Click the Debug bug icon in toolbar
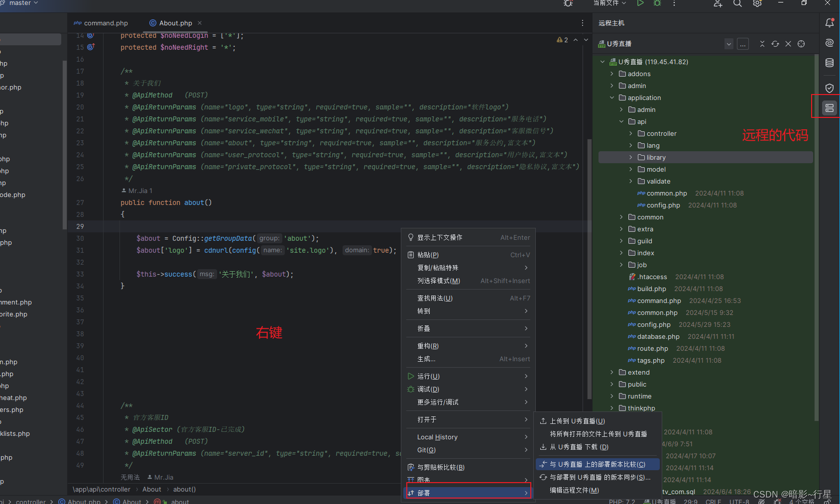The image size is (840, 504). pyautogui.click(x=657, y=3)
